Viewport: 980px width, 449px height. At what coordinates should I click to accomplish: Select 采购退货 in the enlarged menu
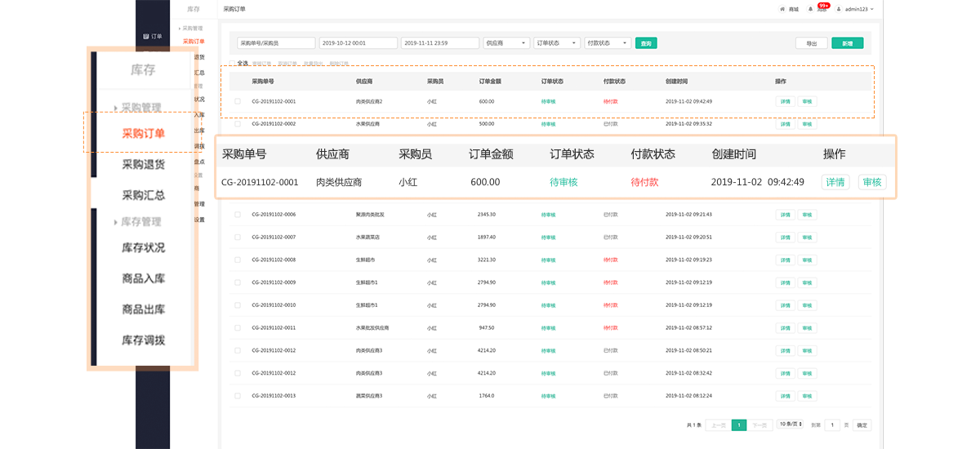(143, 164)
